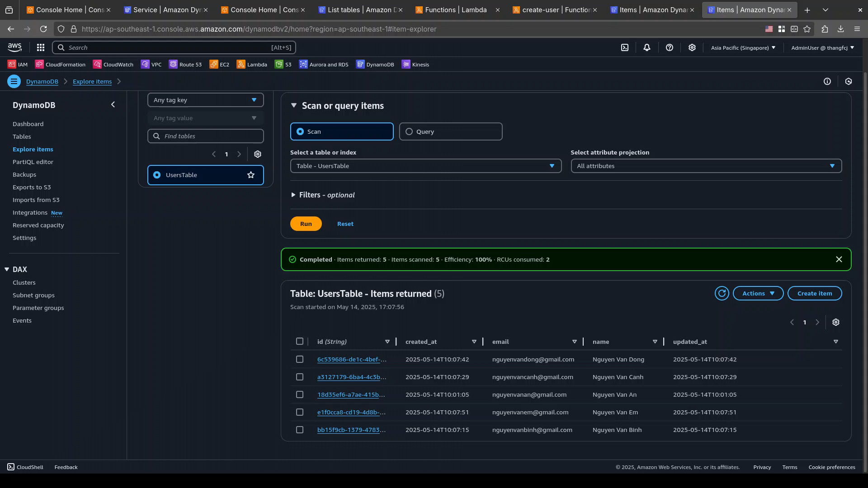
Task: Sort by the created_at column arrow
Action: click(474, 342)
